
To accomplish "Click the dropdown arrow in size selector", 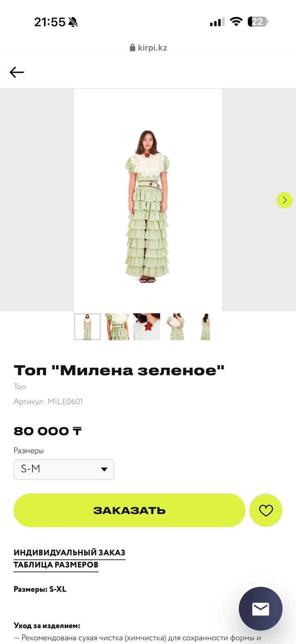I will coord(104,469).
